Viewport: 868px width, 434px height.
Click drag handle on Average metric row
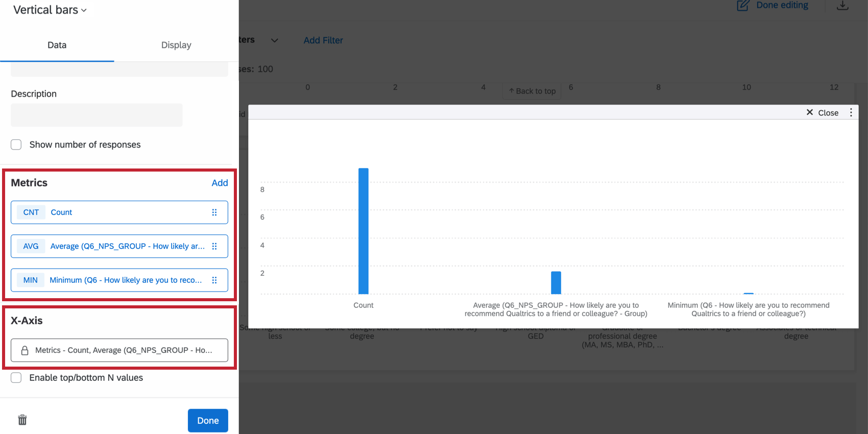point(214,246)
